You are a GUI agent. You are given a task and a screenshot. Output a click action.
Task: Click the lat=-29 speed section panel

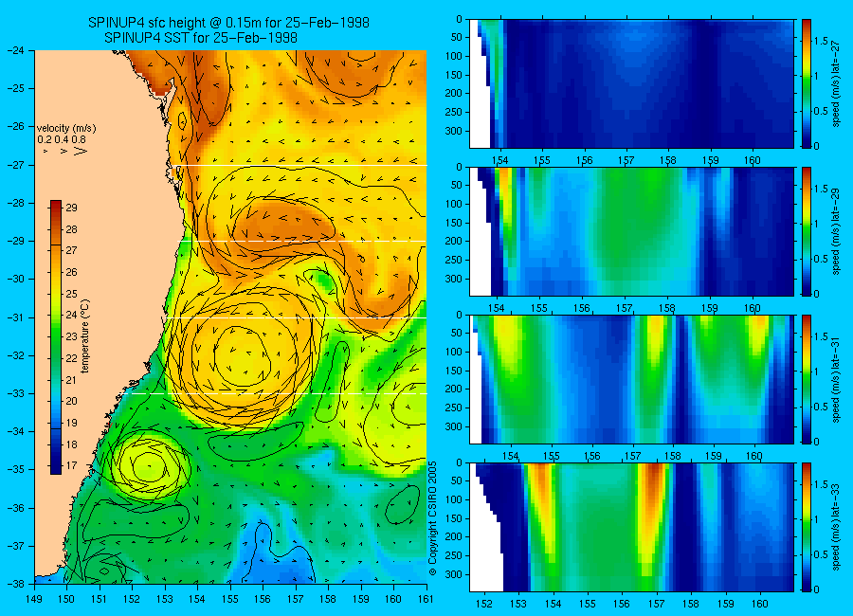click(x=631, y=231)
